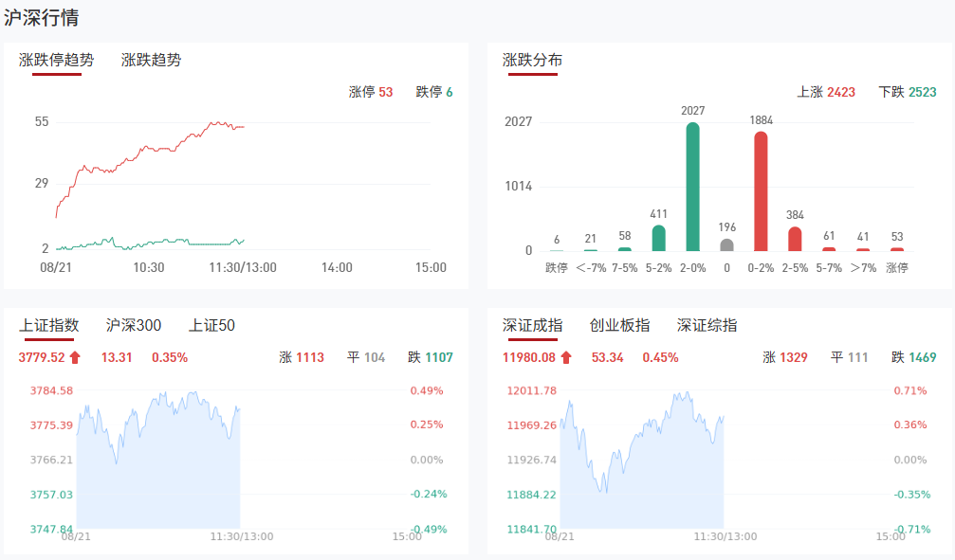The image size is (955, 560).
Task: Click the 跌停 6 legend label
Action: coord(434,92)
